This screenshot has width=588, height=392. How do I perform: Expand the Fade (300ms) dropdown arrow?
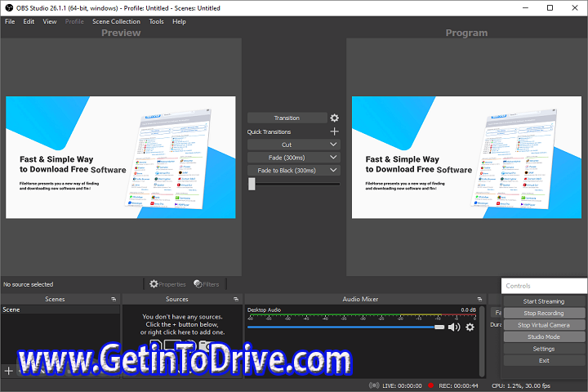(x=333, y=158)
